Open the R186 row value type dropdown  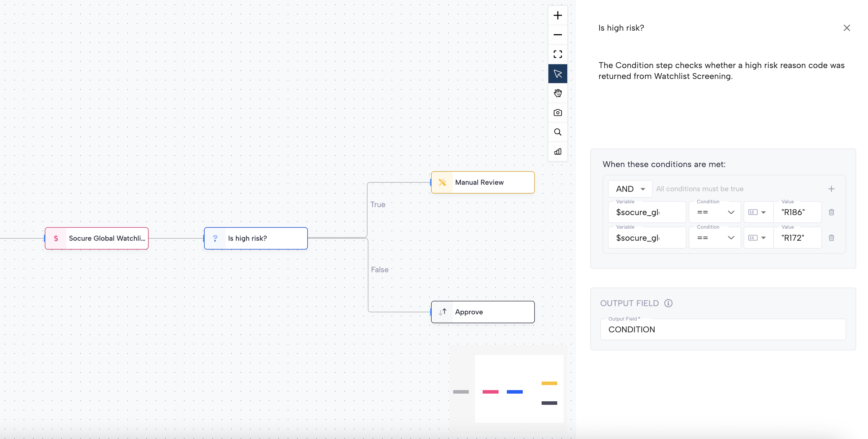(757, 212)
